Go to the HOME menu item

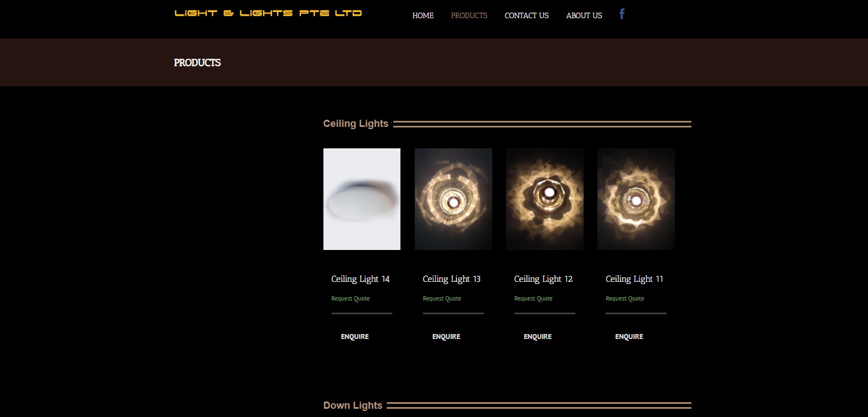pos(423,15)
